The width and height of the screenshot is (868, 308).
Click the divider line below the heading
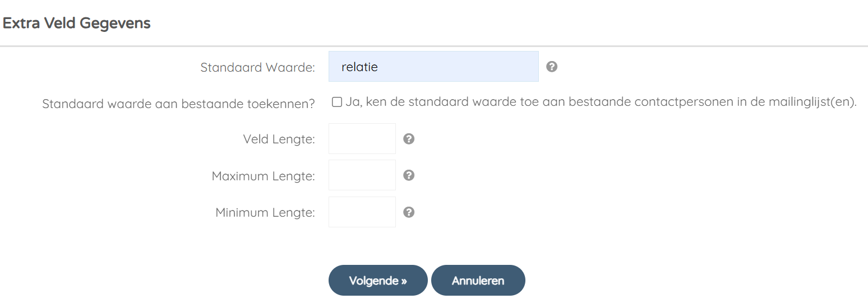pyautogui.click(x=434, y=46)
